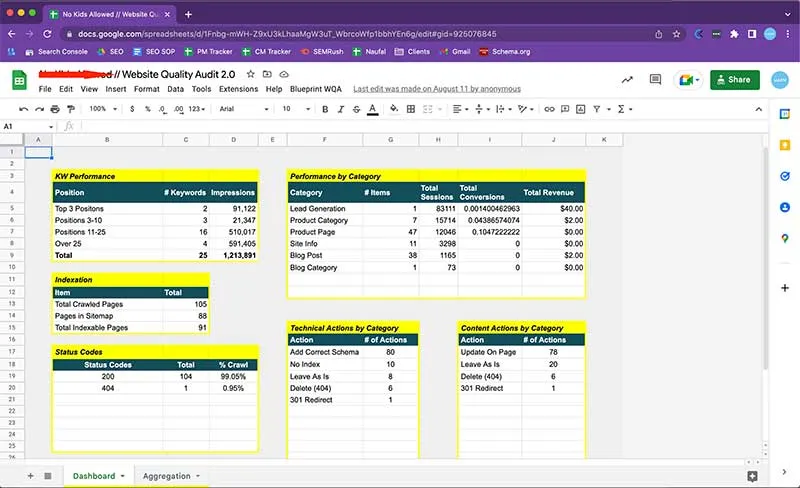Open the Arial font dropdown
The width and height of the screenshot is (800, 488).
(243, 109)
